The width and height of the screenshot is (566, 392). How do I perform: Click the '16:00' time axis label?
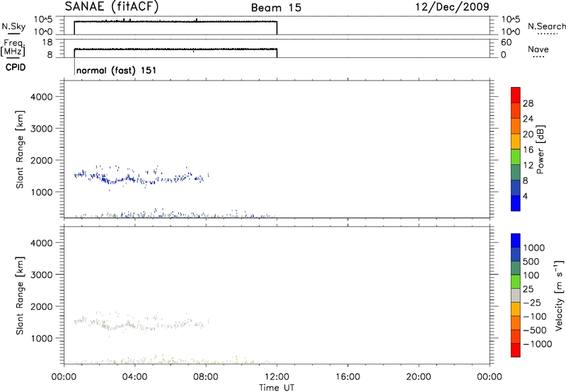[x=347, y=377]
